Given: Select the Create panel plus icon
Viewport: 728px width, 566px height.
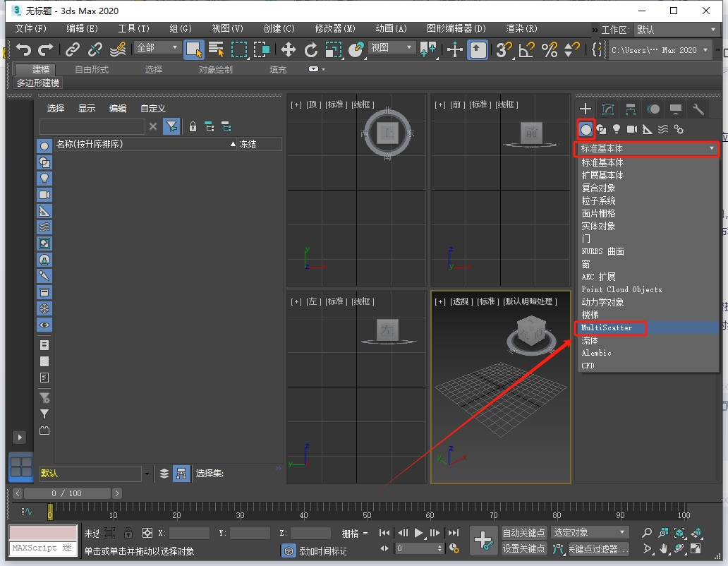Looking at the screenshot, I should [x=585, y=109].
